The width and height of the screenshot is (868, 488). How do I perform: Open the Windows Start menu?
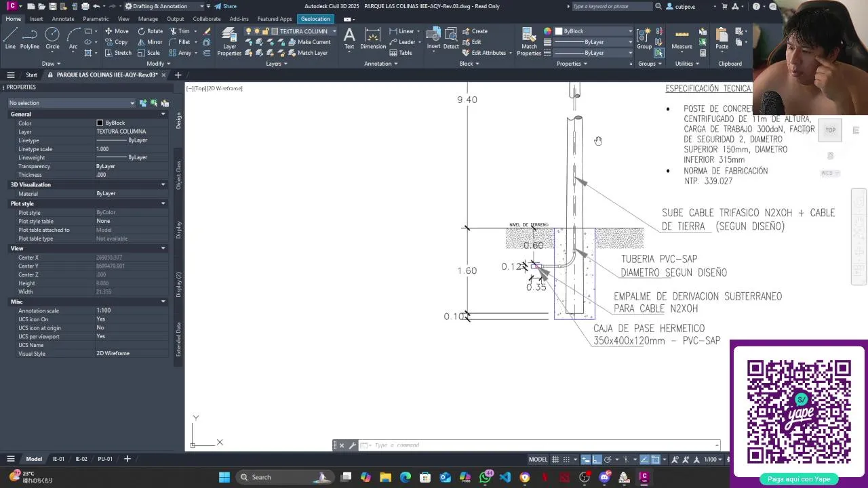(x=224, y=477)
